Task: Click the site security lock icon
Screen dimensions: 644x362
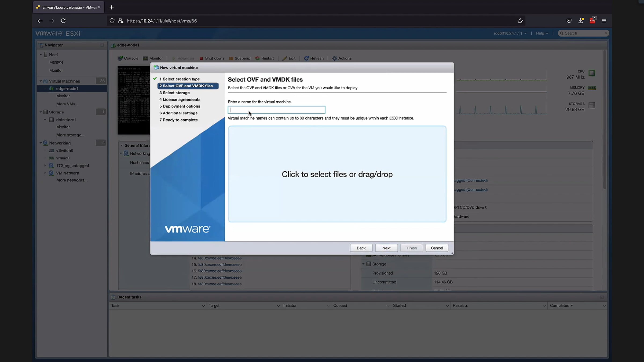Action: point(121,21)
